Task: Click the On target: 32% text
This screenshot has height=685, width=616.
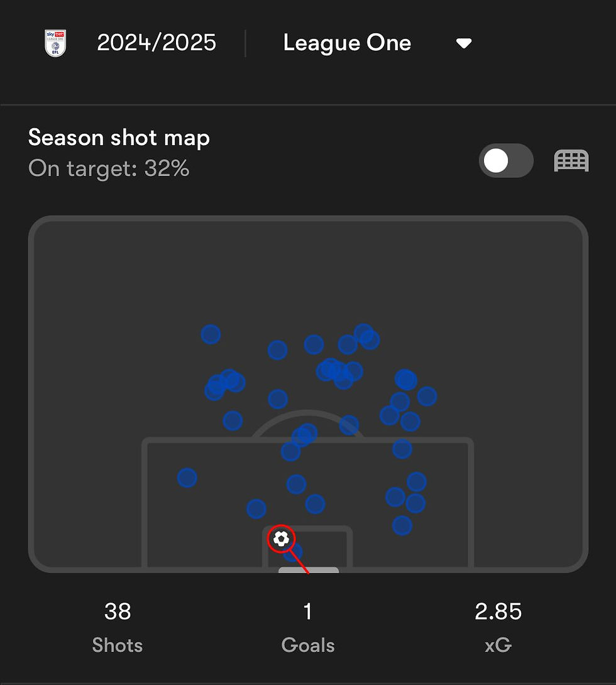Action: click(109, 168)
